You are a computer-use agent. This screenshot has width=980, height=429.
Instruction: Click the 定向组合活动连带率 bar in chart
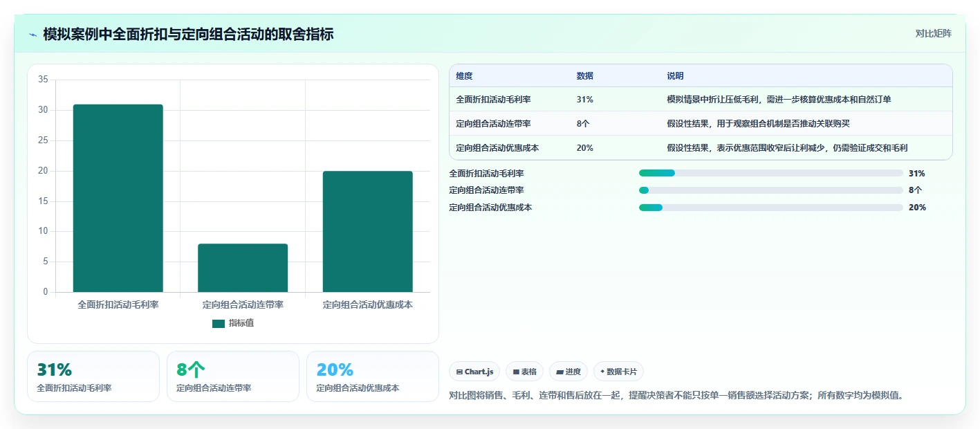243,268
